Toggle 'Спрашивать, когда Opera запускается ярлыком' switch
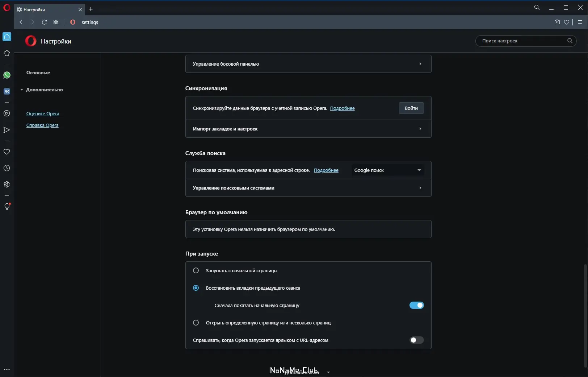The height and width of the screenshot is (377, 588). (x=416, y=340)
